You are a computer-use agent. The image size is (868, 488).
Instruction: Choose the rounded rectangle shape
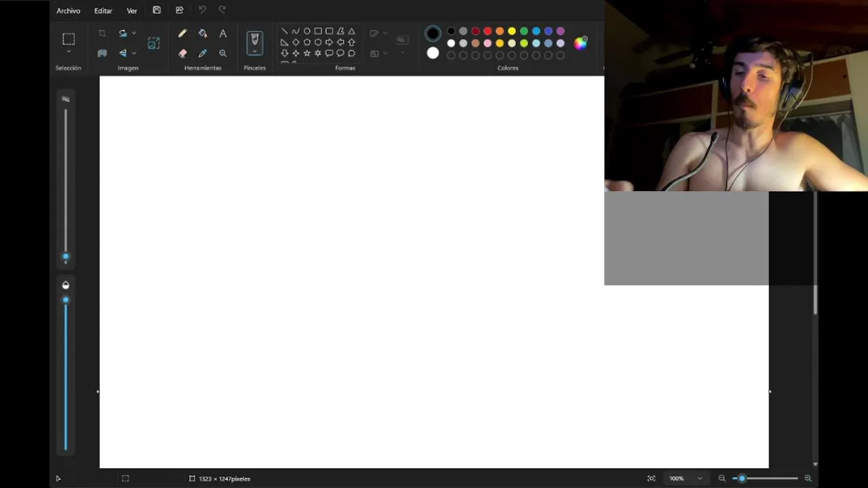click(329, 31)
